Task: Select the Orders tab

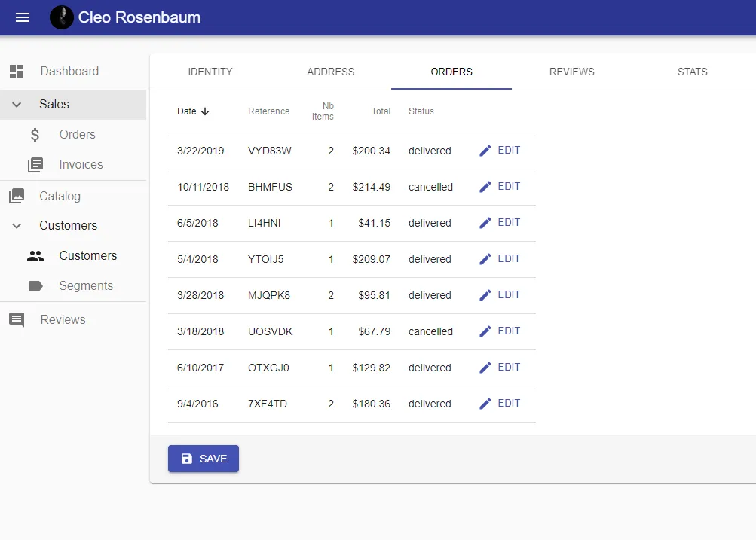Action: click(x=451, y=72)
